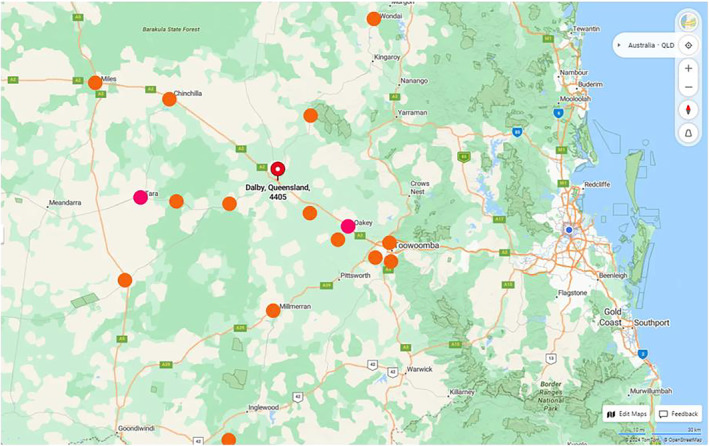Zoom in with the plus button

point(688,69)
